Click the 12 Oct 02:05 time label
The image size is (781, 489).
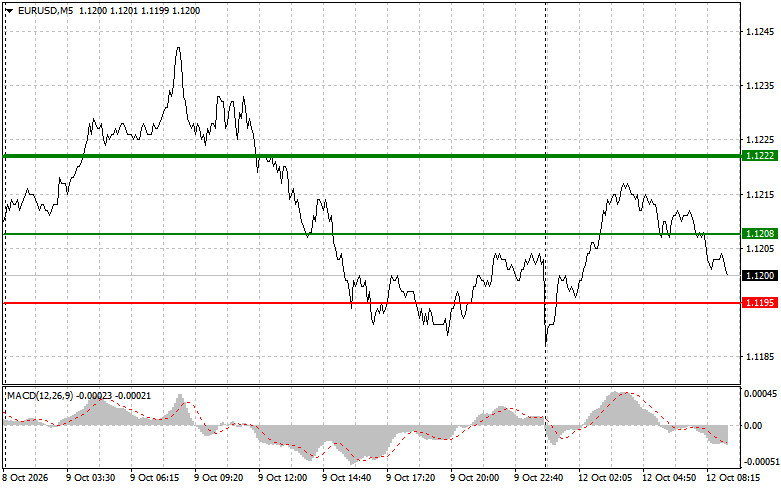point(605,478)
